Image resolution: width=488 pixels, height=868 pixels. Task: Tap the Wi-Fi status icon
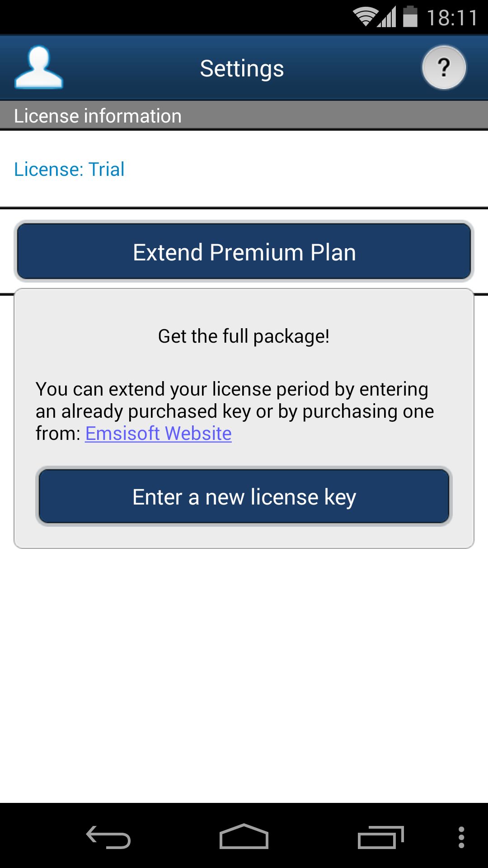[x=365, y=17]
